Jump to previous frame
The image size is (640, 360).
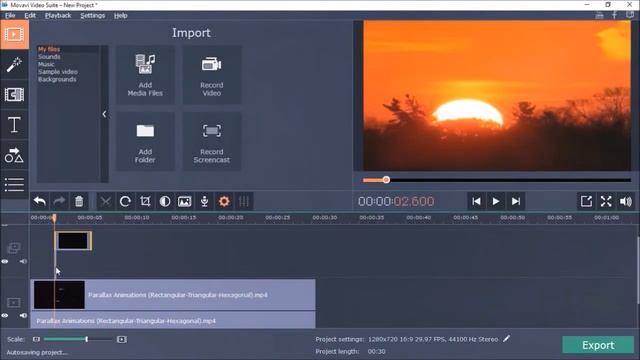pyautogui.click(x=476, y=201)
